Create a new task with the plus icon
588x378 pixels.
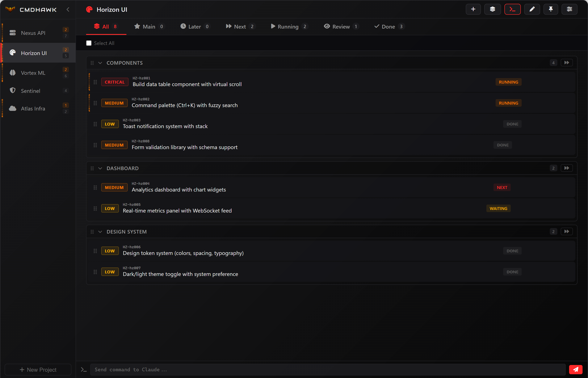[473, 9]
